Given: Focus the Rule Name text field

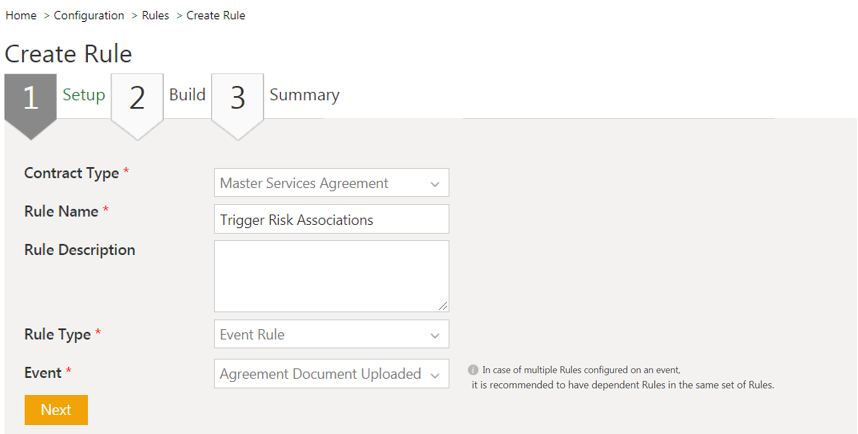Looking at the screenshot, I should pos(331,220).
